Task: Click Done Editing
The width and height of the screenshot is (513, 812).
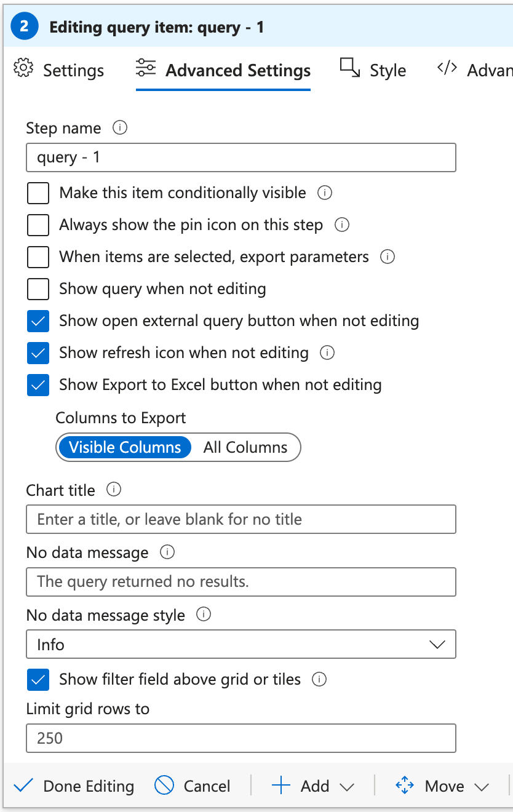Action: (x=88, y=786)
